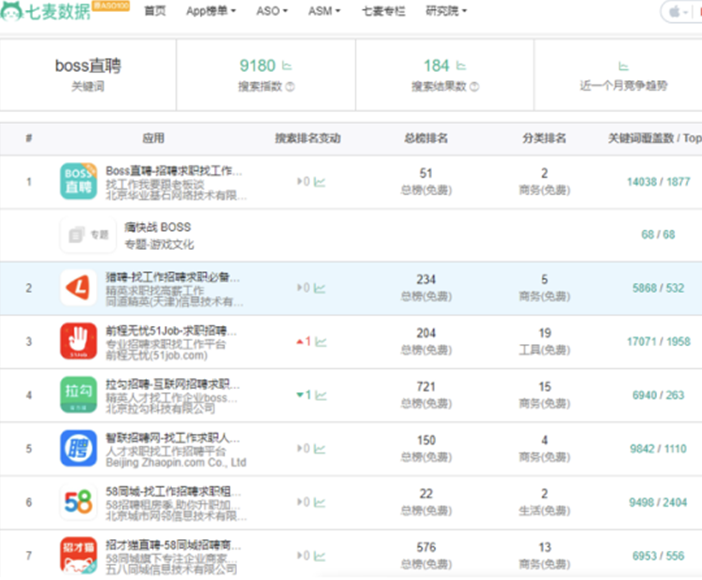Click 应用 column header
The width and height of the screenshot is (702, 580).
(x=153, y=138)
